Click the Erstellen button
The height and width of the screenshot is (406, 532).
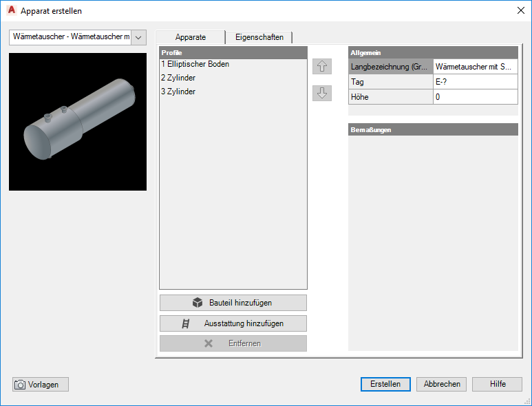click(x=385, y=384)
